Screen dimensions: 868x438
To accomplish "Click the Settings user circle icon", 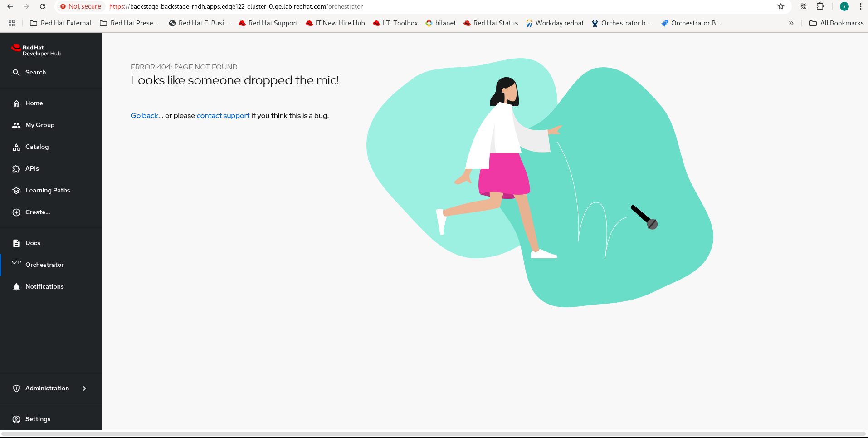I will pos(16,419).
